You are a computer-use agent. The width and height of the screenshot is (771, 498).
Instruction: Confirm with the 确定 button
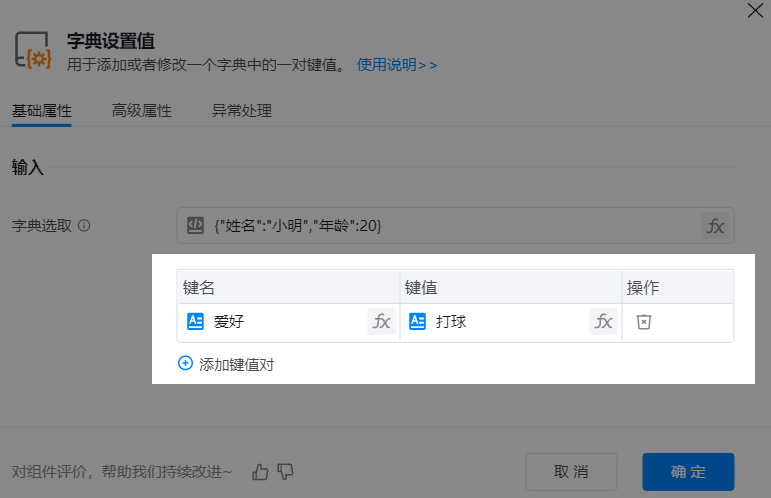[x=688, y=471]
